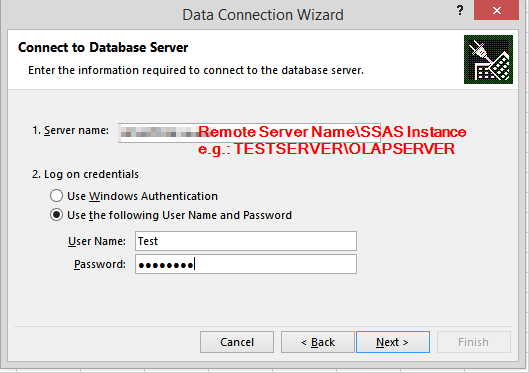Image resolution: width=529 pixels, height=373 pixels.
Task: Click the Cancel button
Action: click(237, 342)
